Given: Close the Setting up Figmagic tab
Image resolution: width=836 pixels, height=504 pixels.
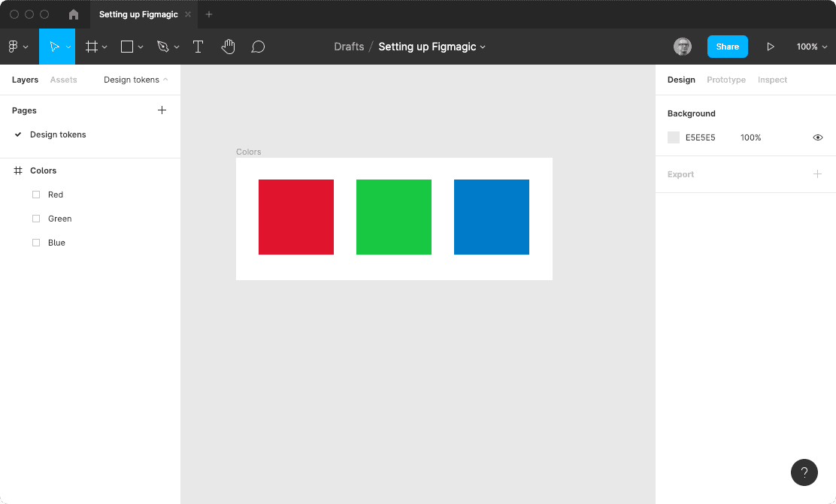Looking at the screenshot, I should pos(188,14).
